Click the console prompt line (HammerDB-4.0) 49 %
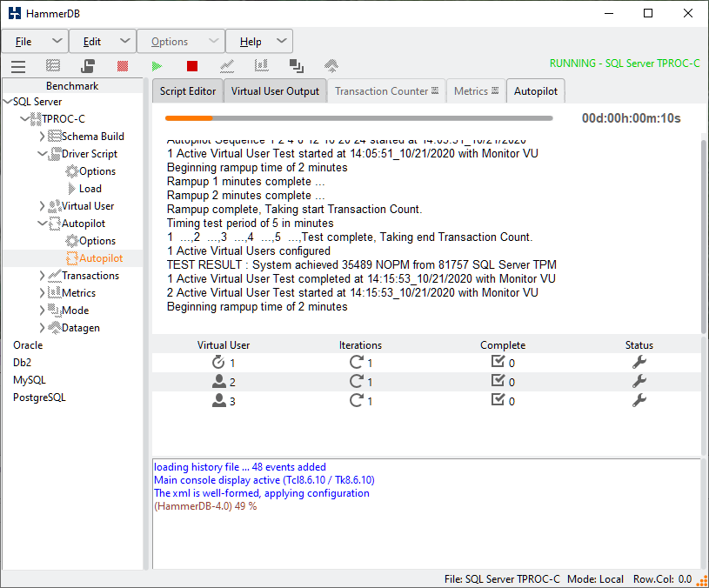This screenshot has width=709, height=588. (x=205, y=506)
